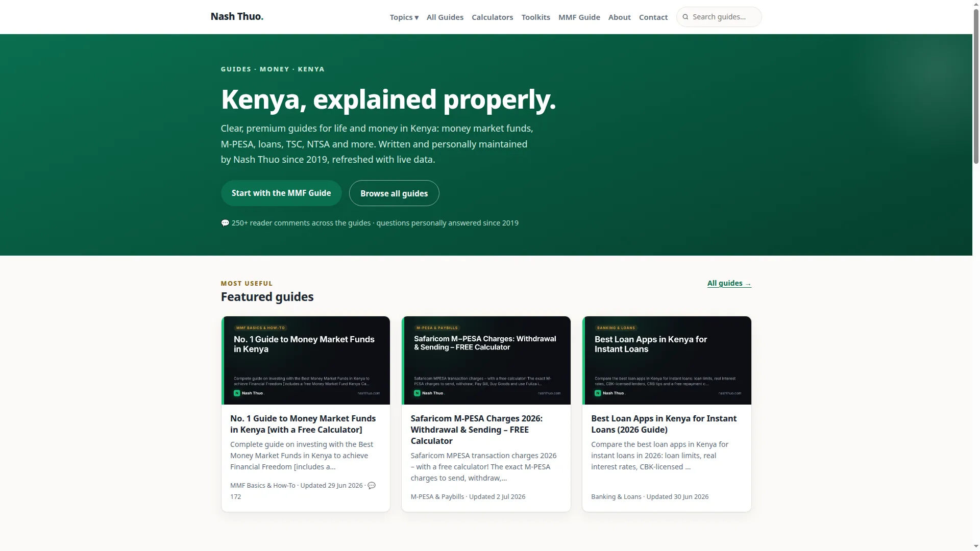Click the 'GUIDES · MONEY · KENYA' eyebrow text
The width and height of the screenshot is (980, 551).
(273, 69)
